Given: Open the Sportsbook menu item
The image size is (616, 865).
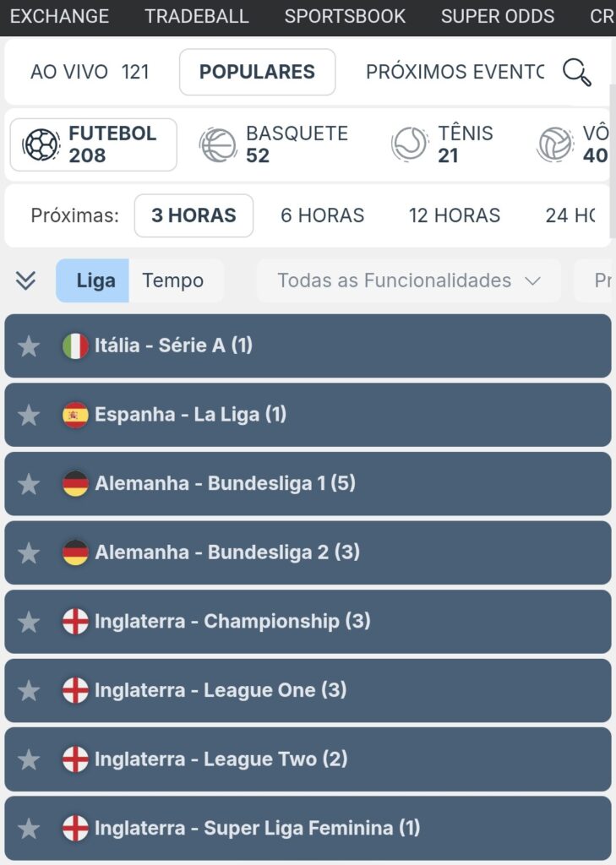Looking at the screenshot, I should click(345, 17).
